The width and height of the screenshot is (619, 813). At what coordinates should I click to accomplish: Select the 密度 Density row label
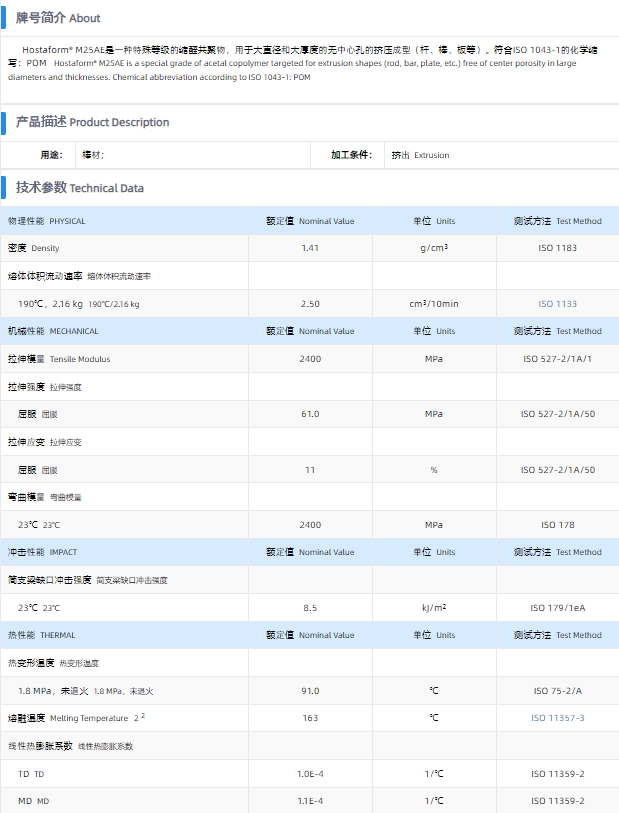[x=34, y=248]
